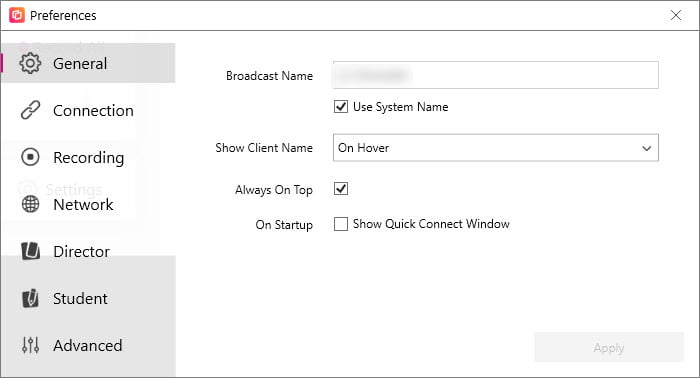The image size is (700, 378).
Task: Switch to Connection settings
Action: [x=88, y=110]
